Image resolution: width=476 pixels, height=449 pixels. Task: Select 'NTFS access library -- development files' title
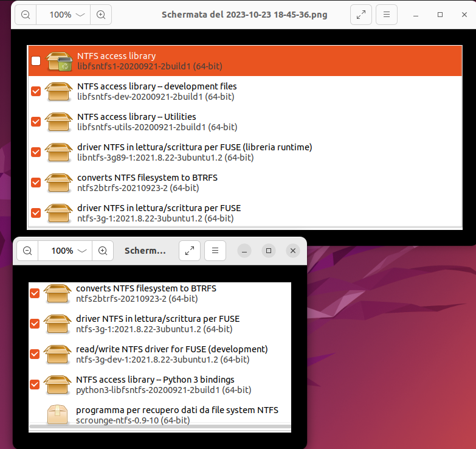coord(157,86)
